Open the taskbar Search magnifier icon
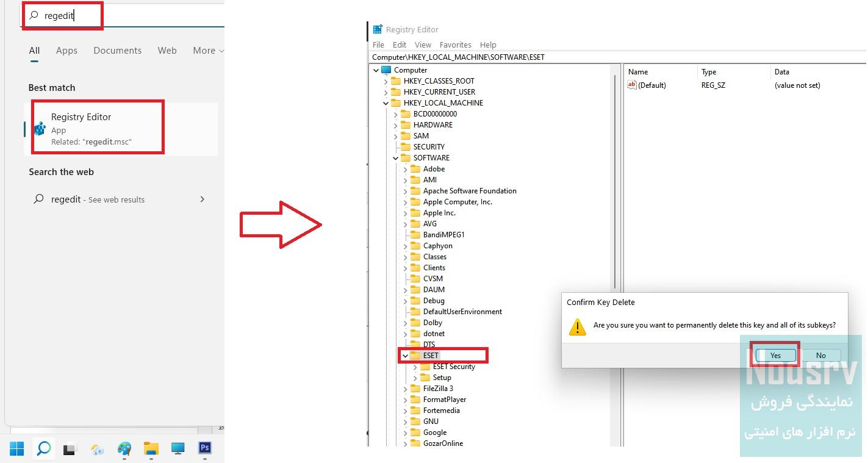Image resolution: width=868 pixels, height=463 pixels. coord(44,449)
